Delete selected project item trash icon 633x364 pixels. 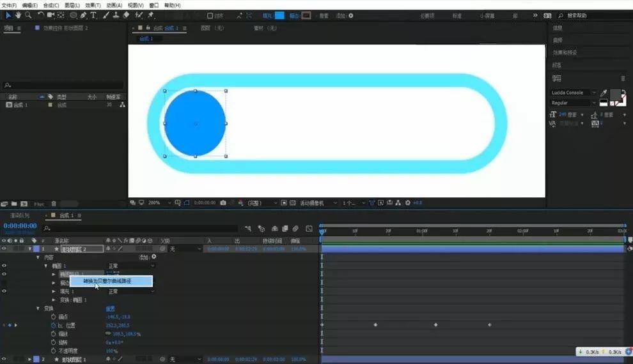point(54,204)
